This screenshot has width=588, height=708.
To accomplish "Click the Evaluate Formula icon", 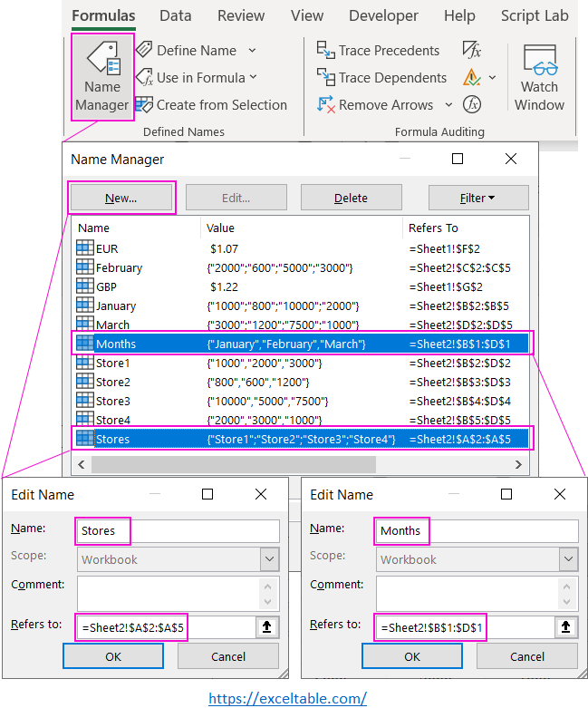I will point(471,105).
